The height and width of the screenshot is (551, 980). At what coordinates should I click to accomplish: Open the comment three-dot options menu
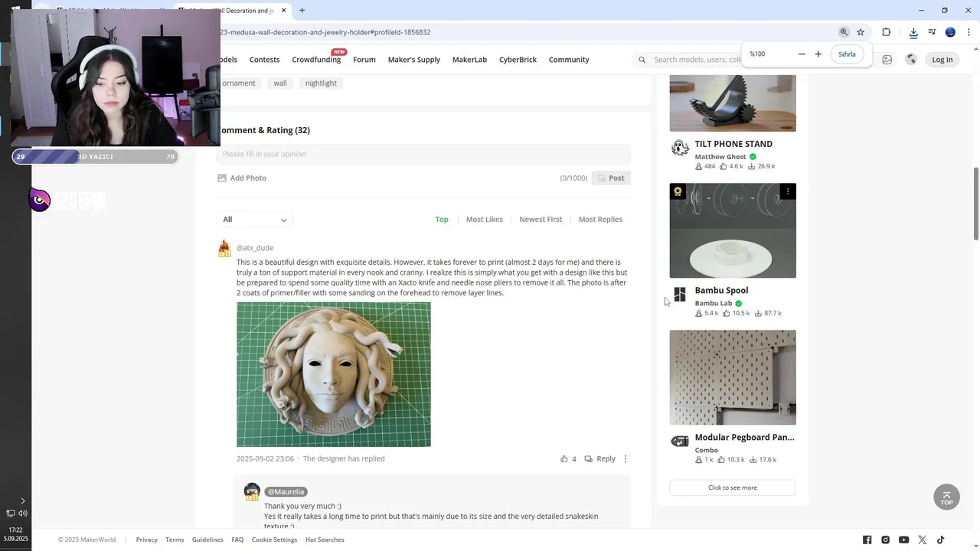coord(626,459)
